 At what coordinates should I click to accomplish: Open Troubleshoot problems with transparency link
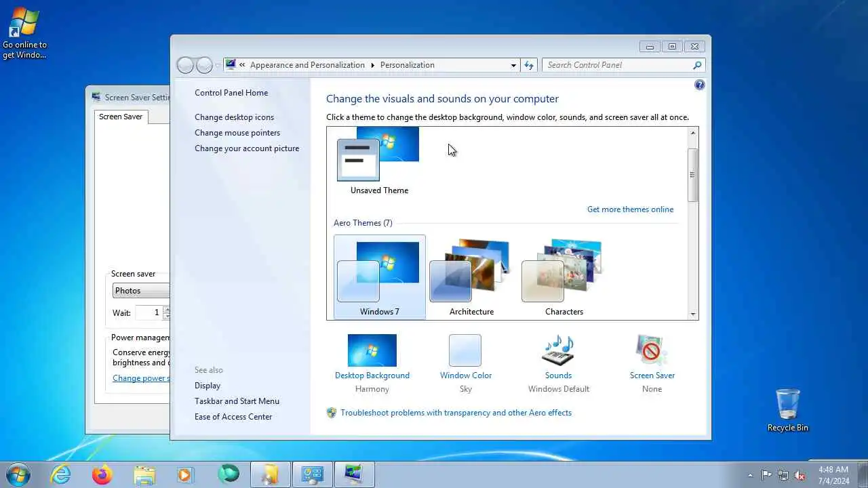[456, 413]
